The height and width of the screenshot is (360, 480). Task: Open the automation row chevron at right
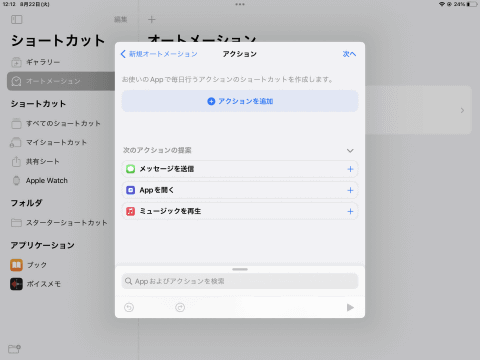[462, 110]
